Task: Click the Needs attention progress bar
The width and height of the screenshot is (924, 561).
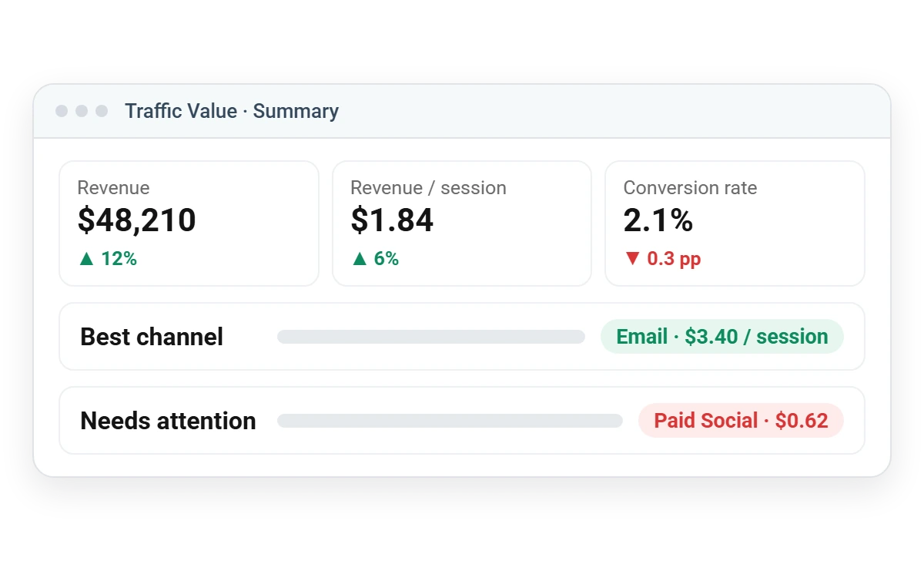Action: 450,421
